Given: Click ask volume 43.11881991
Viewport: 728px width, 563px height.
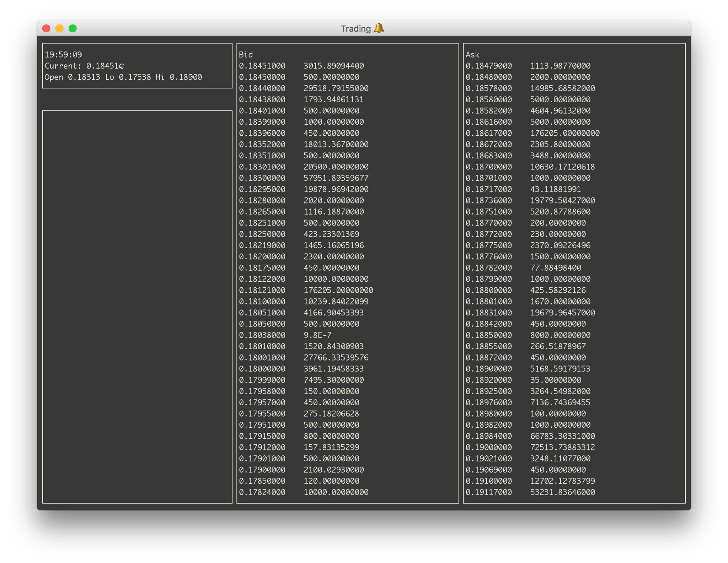Looking at the screenshot, I should [x=556, y=189].
